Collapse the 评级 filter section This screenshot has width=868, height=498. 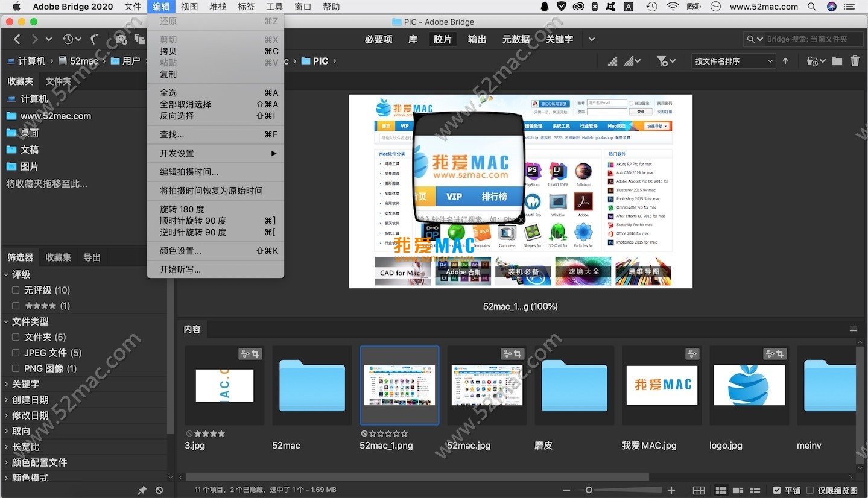(x=7, y=274)
